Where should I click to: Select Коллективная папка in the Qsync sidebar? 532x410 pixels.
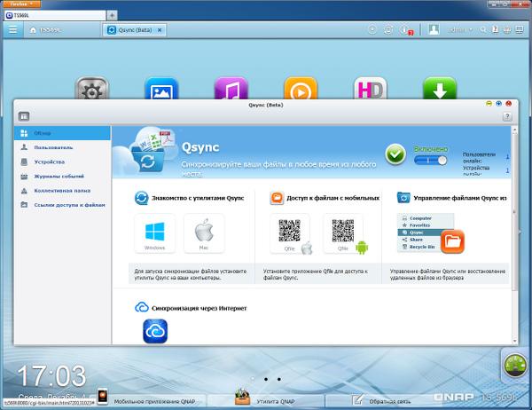click(62, 191)
